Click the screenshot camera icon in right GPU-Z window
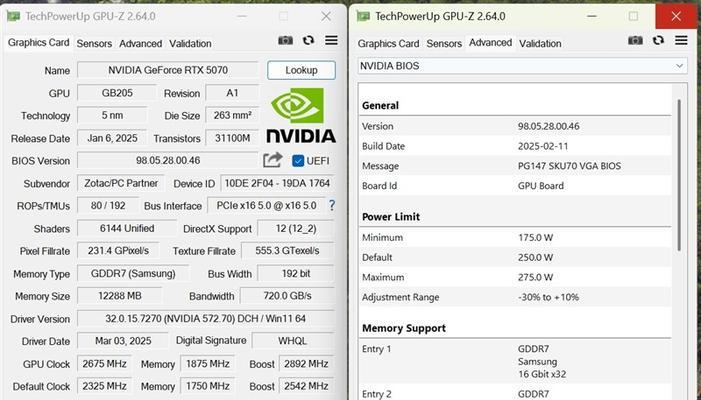 pos(635,41)
